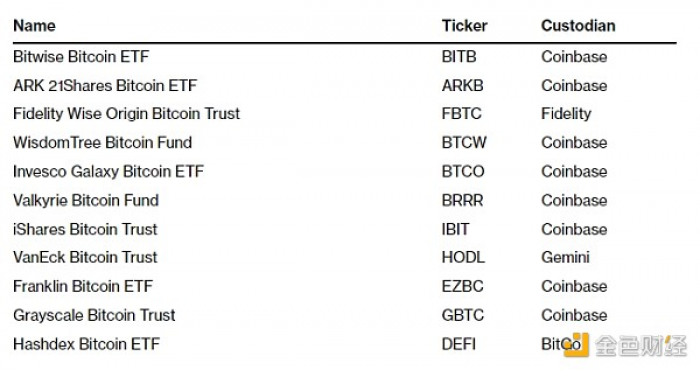
Task: Click iShares Bitcoin Trust name
Action: (85, 229)
